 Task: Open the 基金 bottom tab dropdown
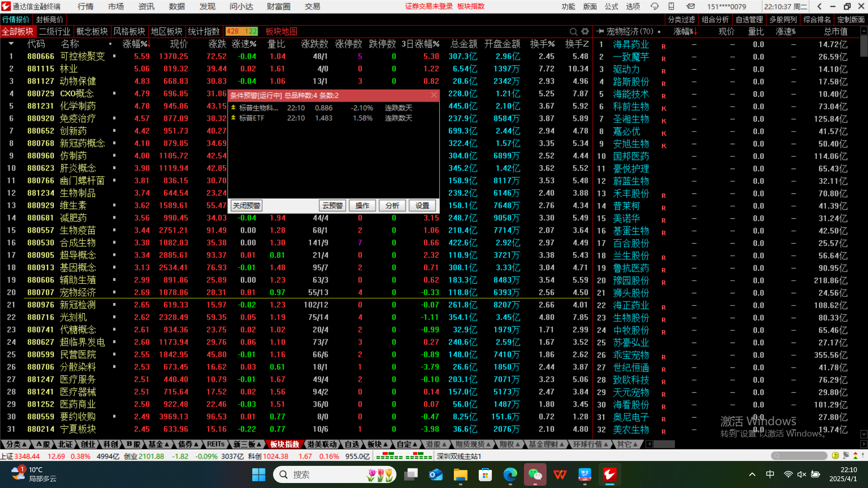tap(159, 444)
